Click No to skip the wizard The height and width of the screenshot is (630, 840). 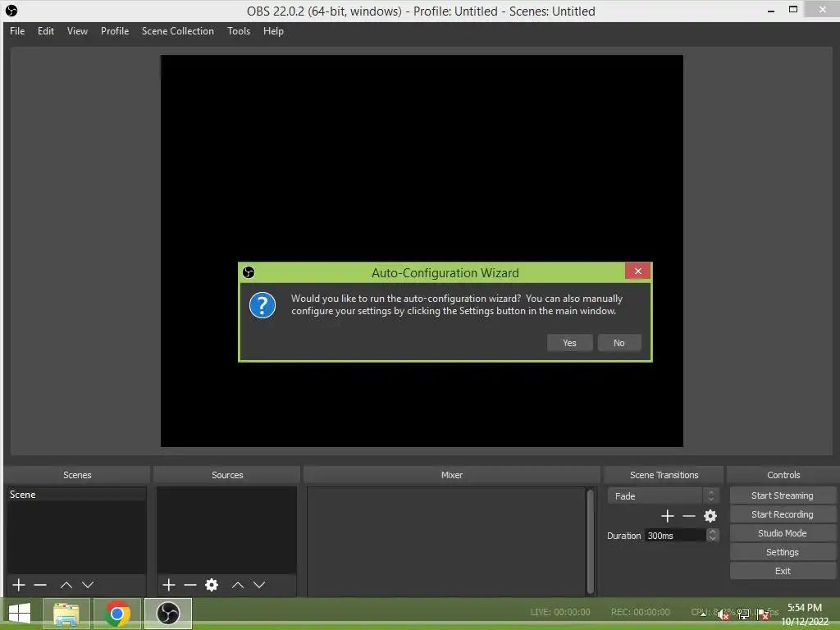[619, 343]
